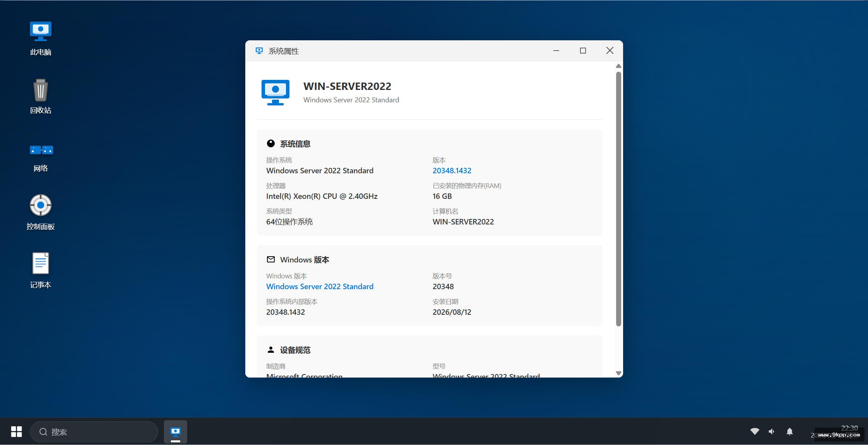Image resolution: width=868 pixels, height=445 pixels.
Task: Open the notifications bell tray icon
Action: [790, 431]
